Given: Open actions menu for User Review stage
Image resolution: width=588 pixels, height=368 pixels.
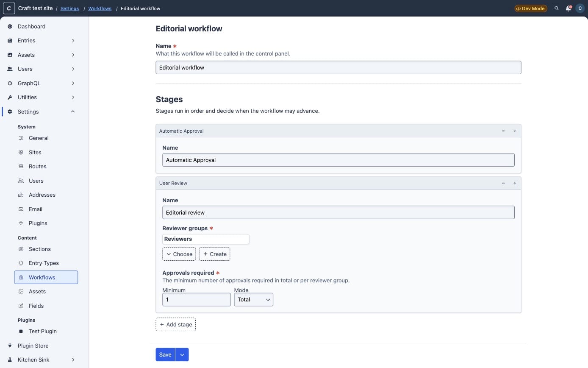Looking at the screenshot, I should (x=504, y=183).
